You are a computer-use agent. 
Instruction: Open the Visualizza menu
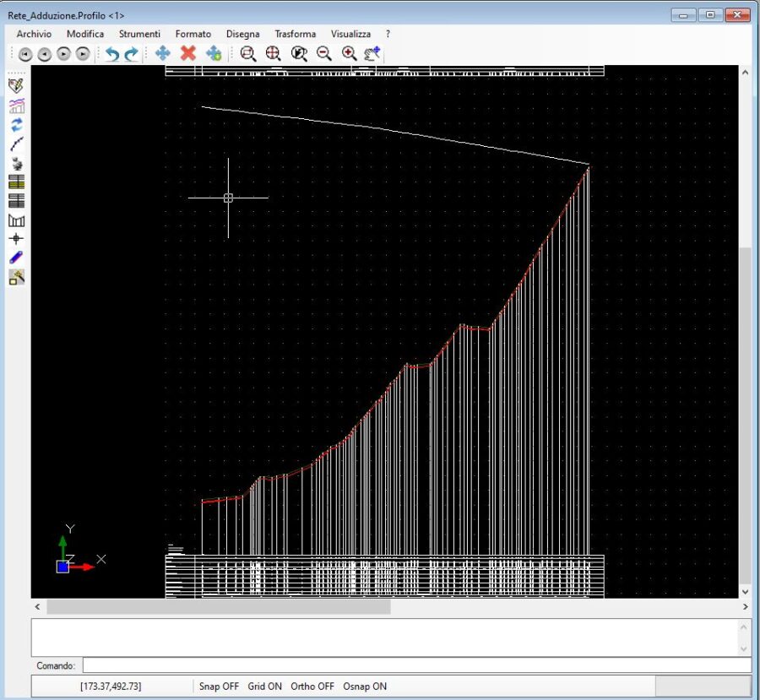pyautogui.click(x=350, y=34)
